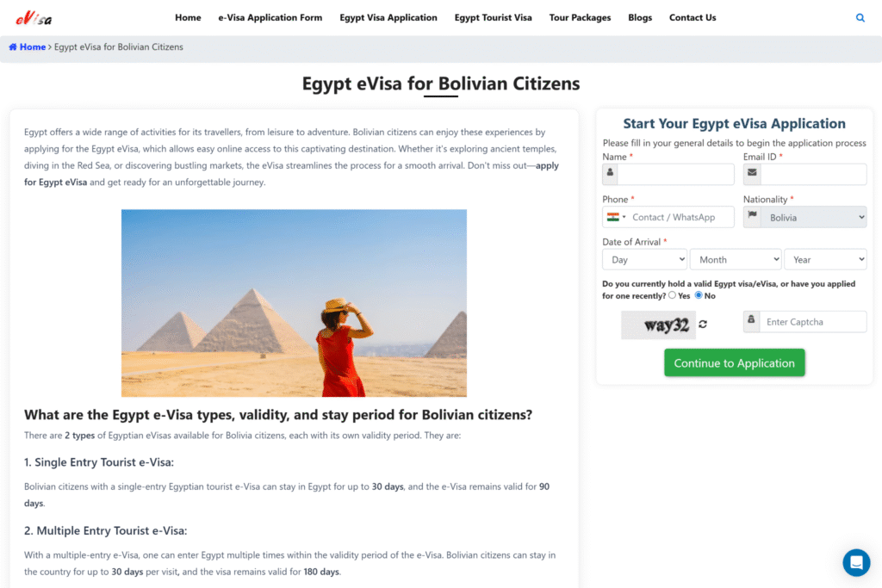The width and height of the screenshot is (882, 588).
Task: Open the phone country flag selector
Action: [x=616, y=217]
